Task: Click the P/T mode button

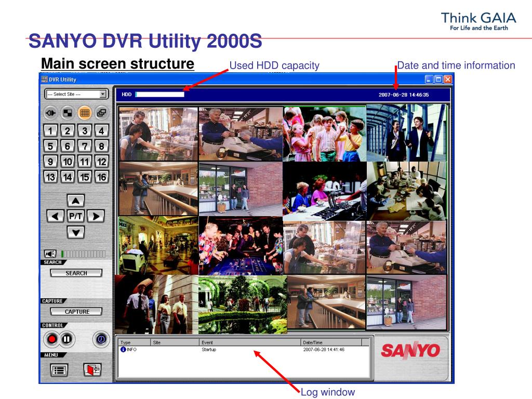Action: pos(76,216)
